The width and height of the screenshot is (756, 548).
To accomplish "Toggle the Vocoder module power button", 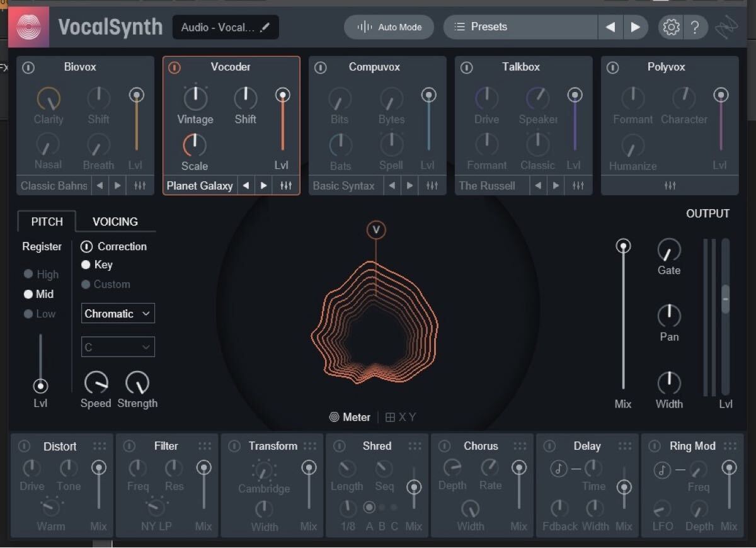I will pyautogui.click(x=175, y=67).
